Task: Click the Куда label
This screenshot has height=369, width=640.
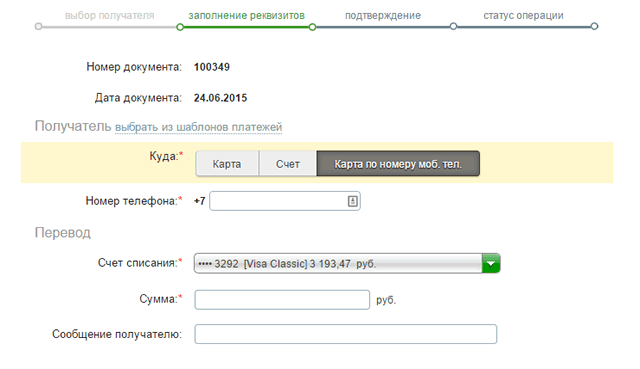Action: [166, 156]
